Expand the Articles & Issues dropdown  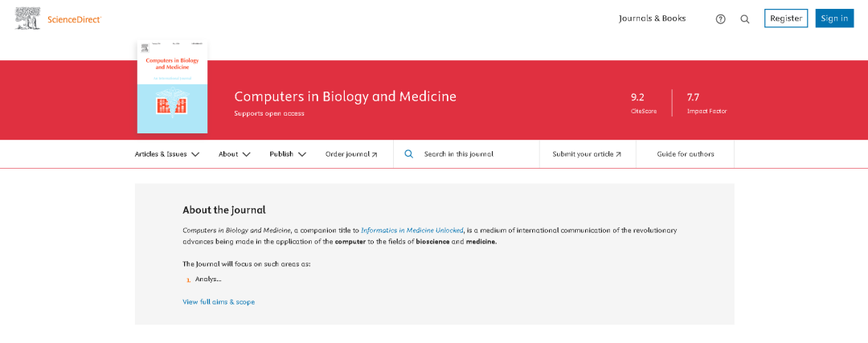[166, 154]
